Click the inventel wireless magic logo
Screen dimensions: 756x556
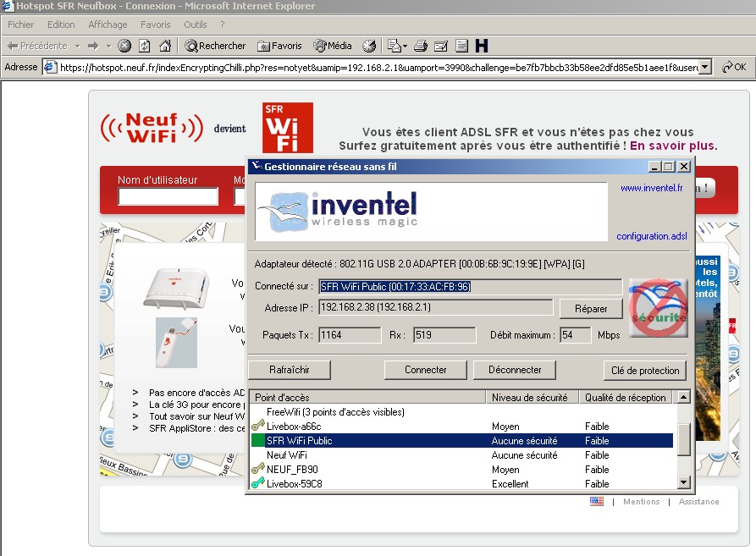pos(338,212)
